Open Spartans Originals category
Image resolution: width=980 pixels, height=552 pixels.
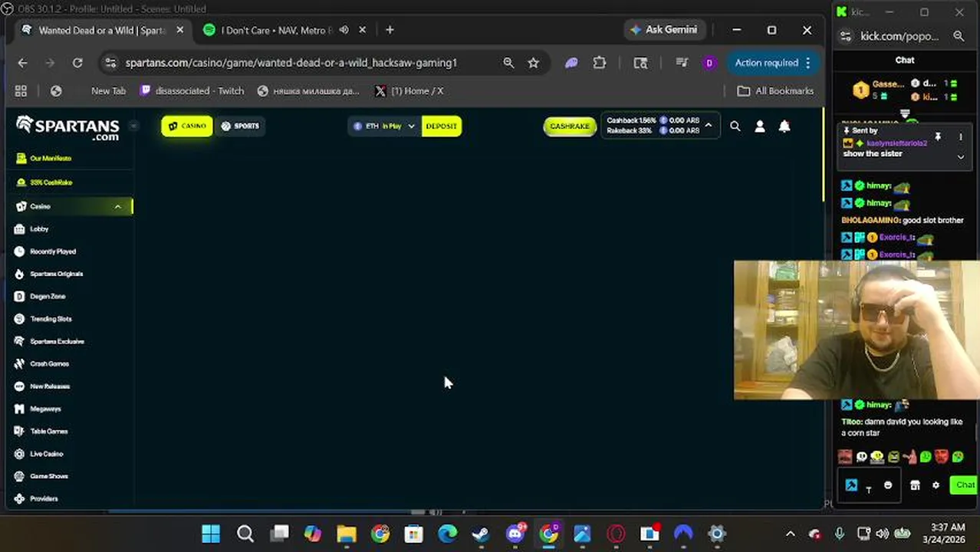(x=56, y=274)
